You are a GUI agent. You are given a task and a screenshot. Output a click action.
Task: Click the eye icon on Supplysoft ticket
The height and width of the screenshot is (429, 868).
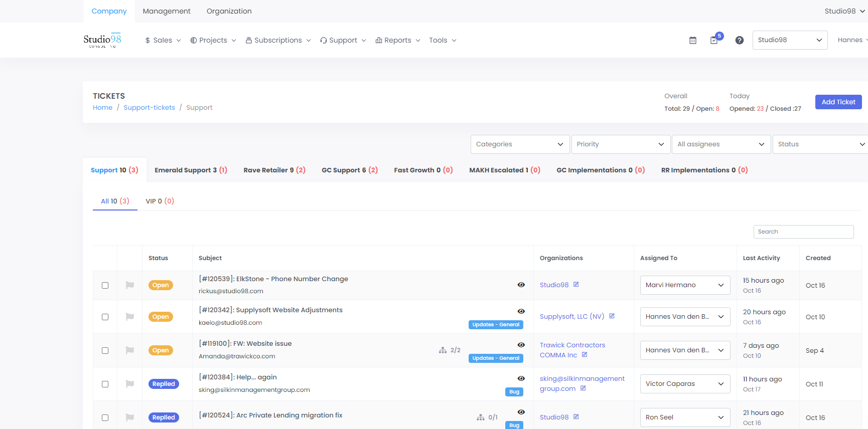click(x=521, y=311)
